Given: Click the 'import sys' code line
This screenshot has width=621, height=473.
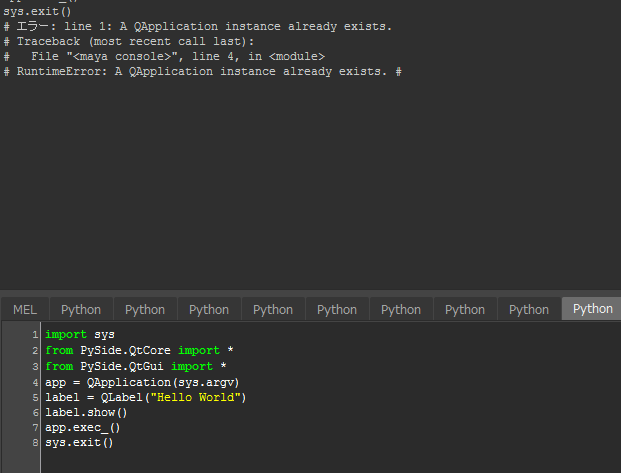Looking at the screenshot, I should (x=80, y=334).
